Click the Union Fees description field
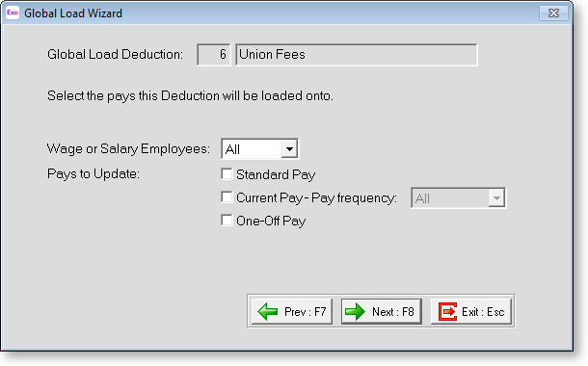Viewport: 588px width, 366px height. click(357, 55)
